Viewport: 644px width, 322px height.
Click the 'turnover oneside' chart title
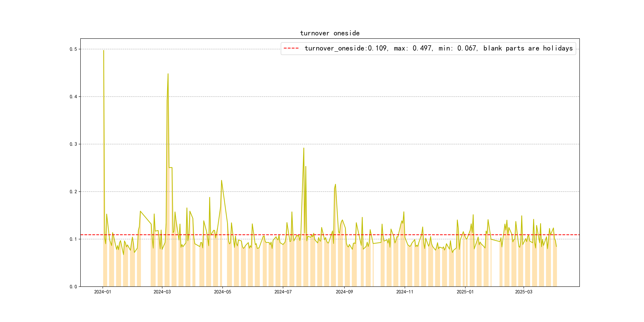pos(330,33)
